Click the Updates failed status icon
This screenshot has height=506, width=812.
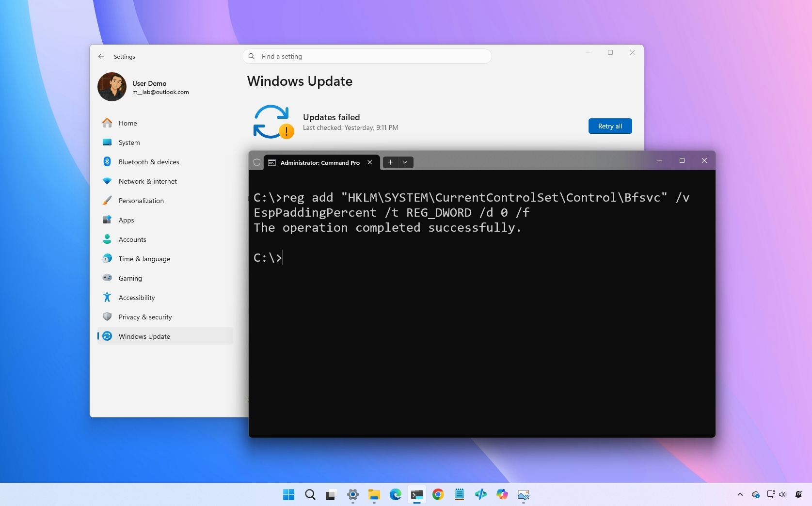coord(273,122)
